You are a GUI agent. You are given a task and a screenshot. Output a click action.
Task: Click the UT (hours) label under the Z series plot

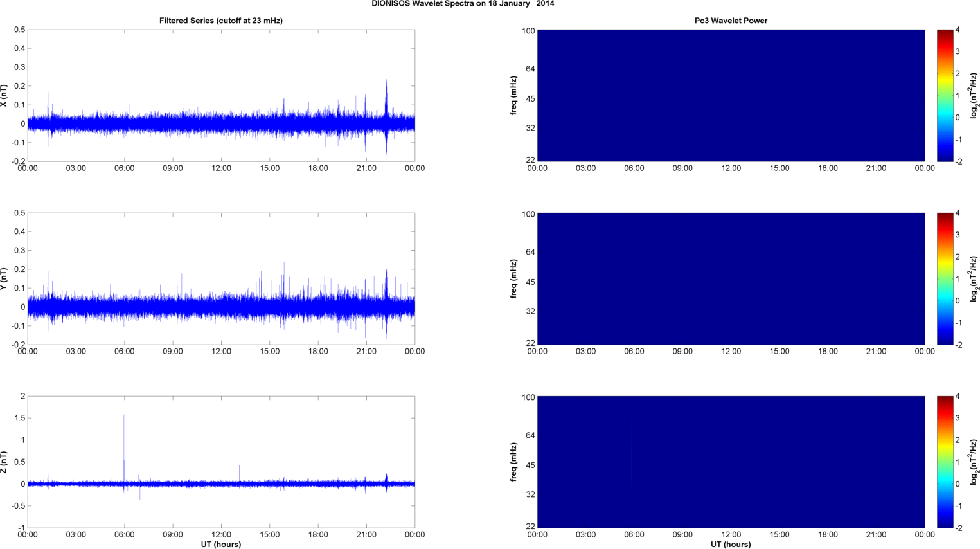pos(221,544)
